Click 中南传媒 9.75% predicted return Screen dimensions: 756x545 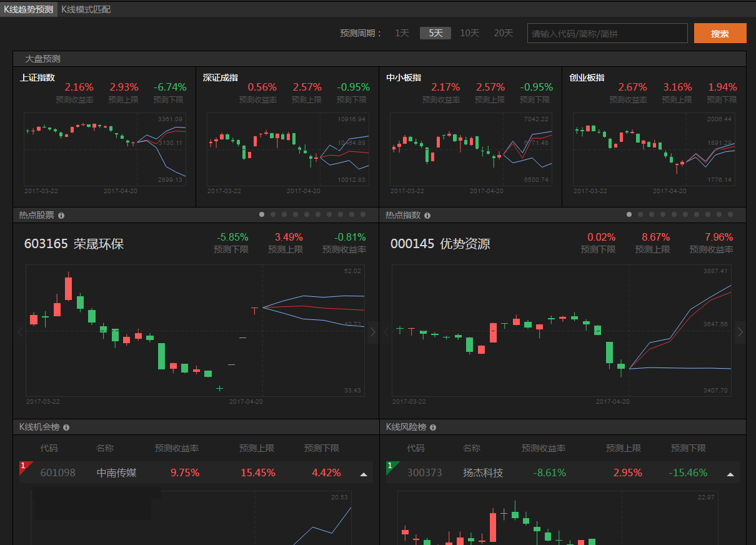point(185,473)
